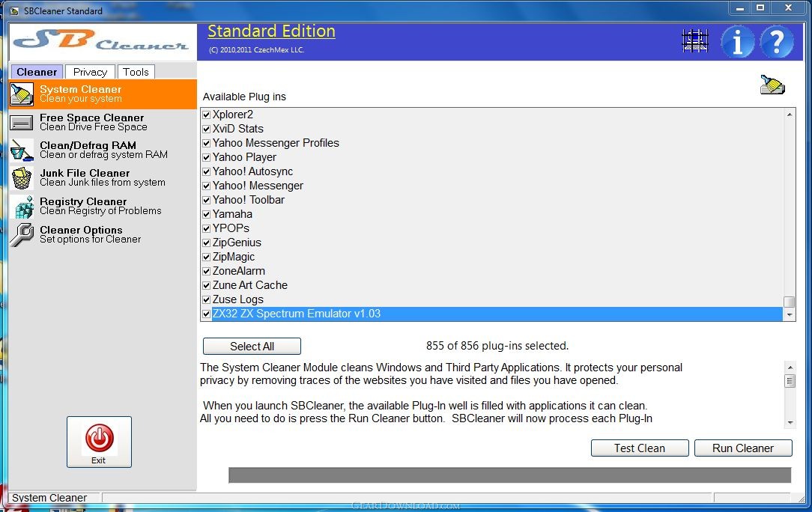
Task: Click the plug-in list scrollbar thumb
Action: point(790,302)
